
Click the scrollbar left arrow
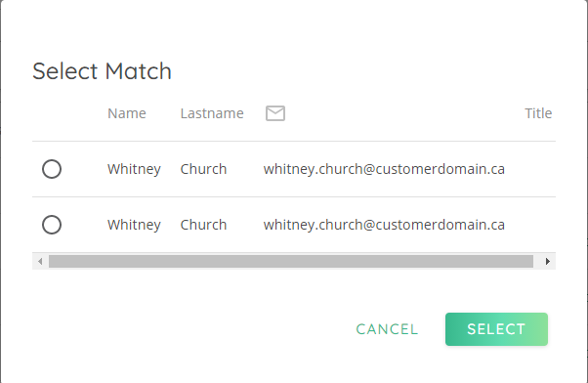tap(40, 261)
